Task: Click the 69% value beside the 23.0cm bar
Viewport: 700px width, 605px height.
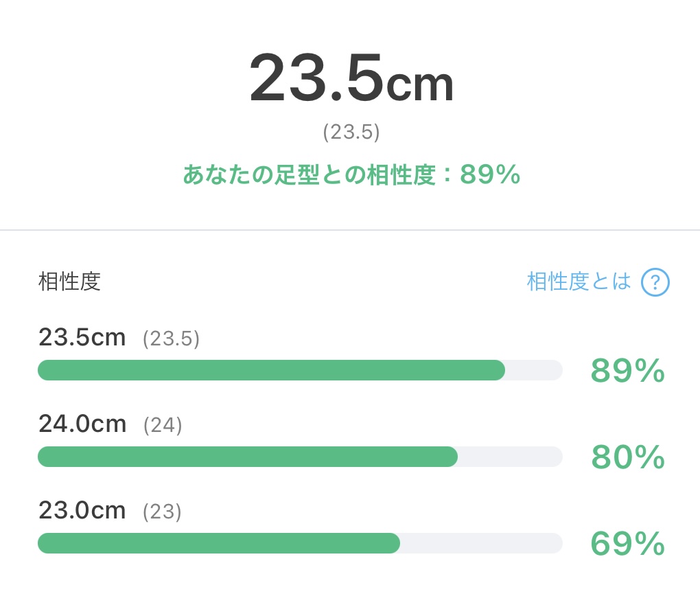Action: [628, 543]
